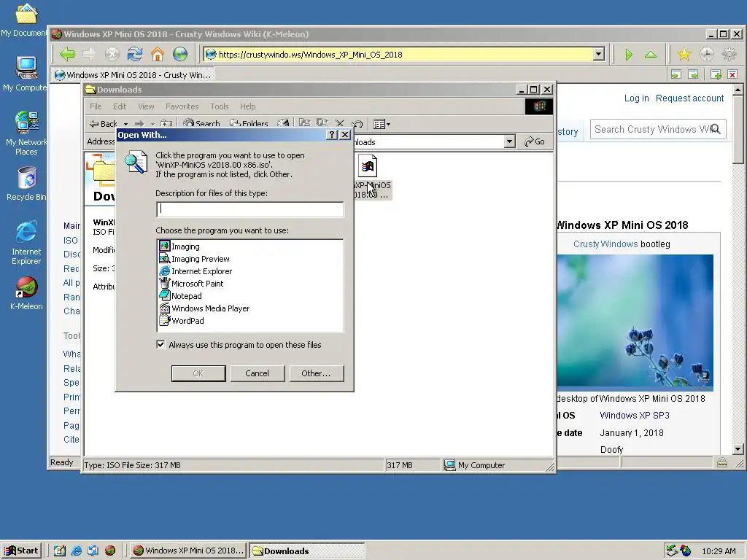Open Windows XP SP3 link
Viewport: 747px width, 560px height.
635,415
